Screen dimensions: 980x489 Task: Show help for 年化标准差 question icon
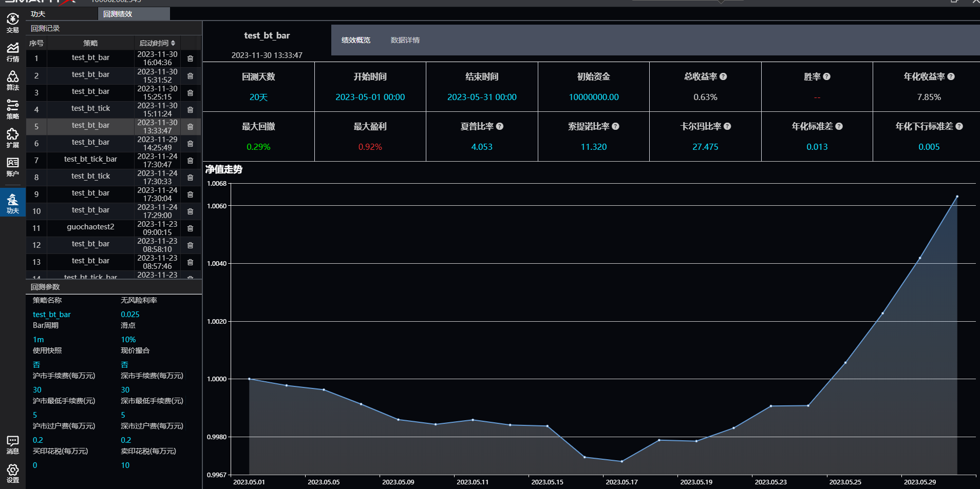tap(839, 126)
